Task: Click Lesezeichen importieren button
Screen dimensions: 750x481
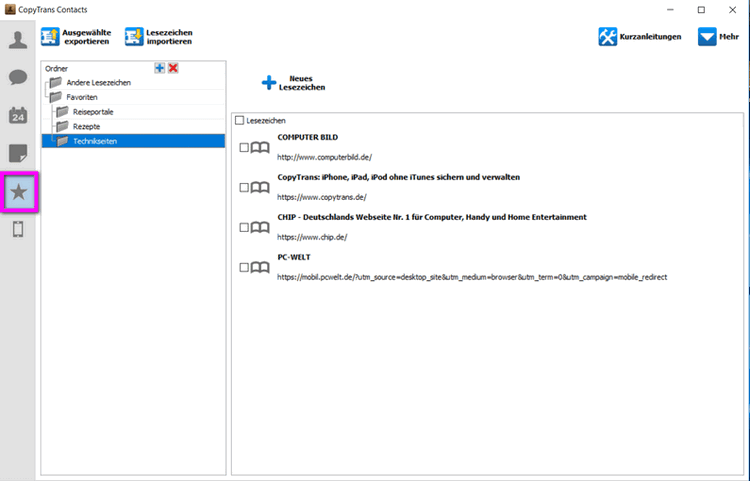Action: 159,37
